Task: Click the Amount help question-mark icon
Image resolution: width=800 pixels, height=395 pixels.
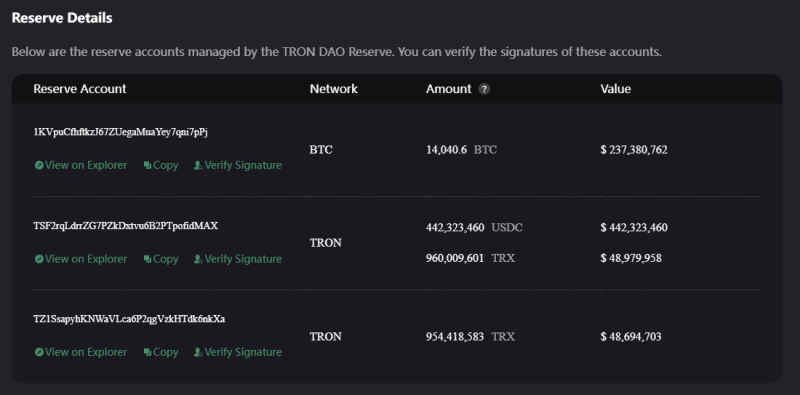Action: [x=484, y=89]
